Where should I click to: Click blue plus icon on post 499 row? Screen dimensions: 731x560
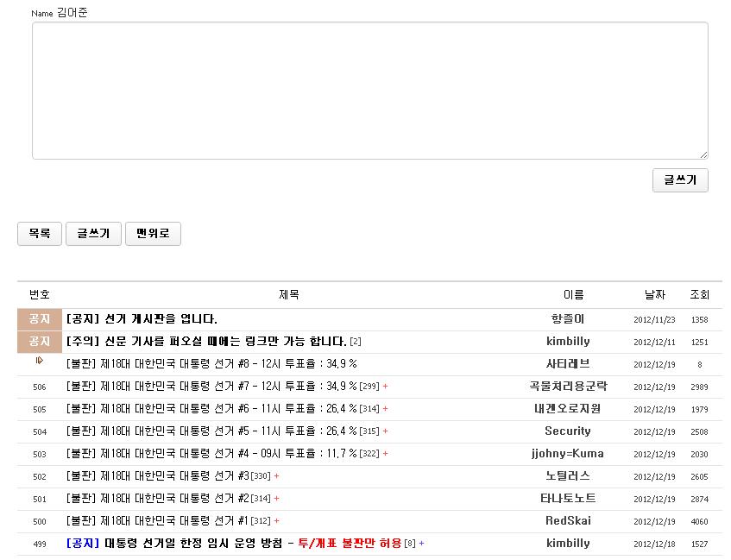coord(421,543)
